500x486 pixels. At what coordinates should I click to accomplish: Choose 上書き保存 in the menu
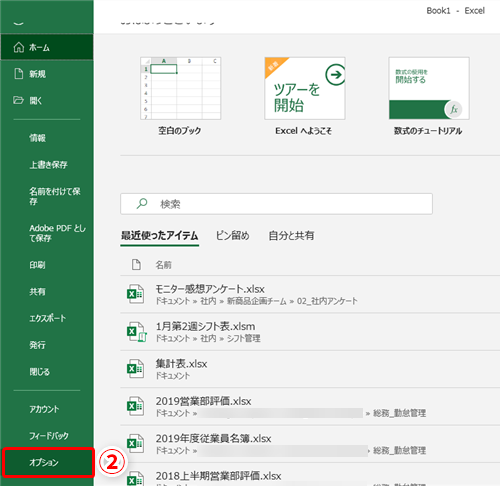point(48,165)
